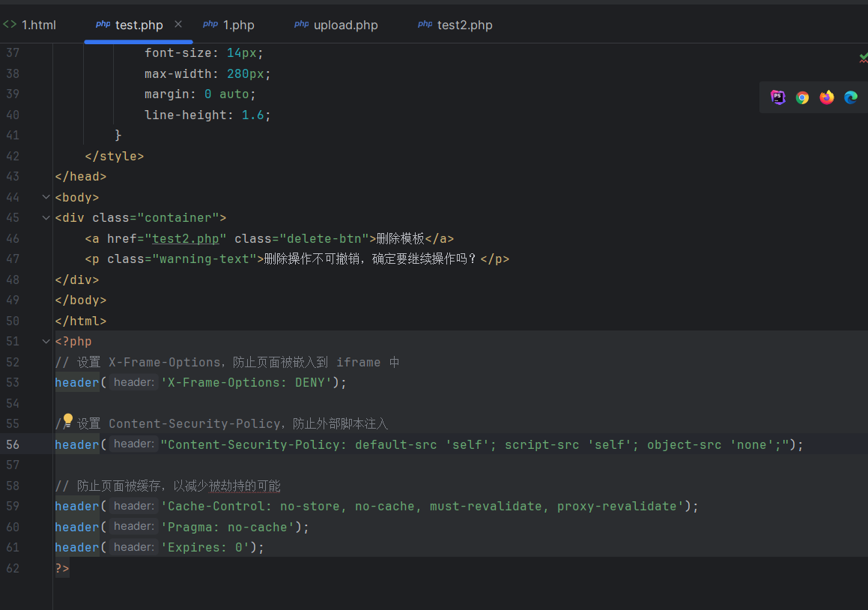The height and width of the screenshot is (610, 868).
Task: Open page in Chrome browser
Action: (802, 97)
